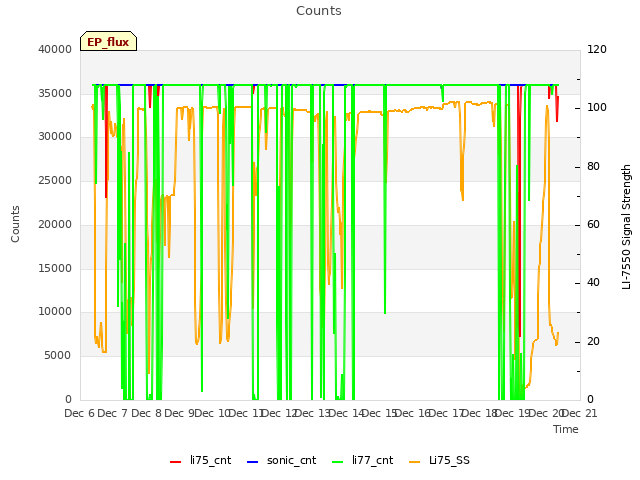Click the 20 right axis tick label

[x=593, y=342]
